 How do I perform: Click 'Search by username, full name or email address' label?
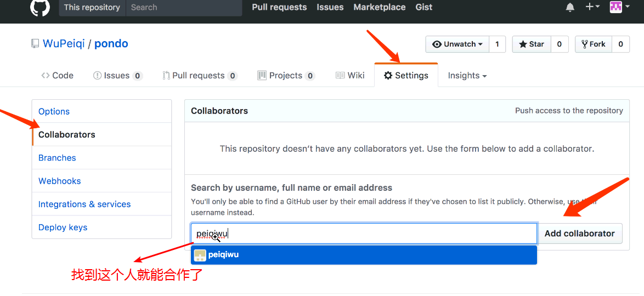pyautogui.click(x=292, y=188)
